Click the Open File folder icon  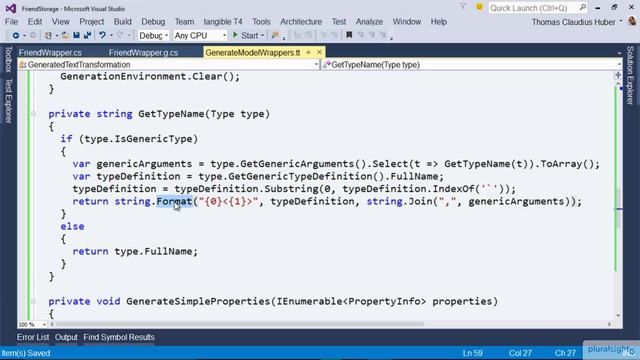click(65, 36)
